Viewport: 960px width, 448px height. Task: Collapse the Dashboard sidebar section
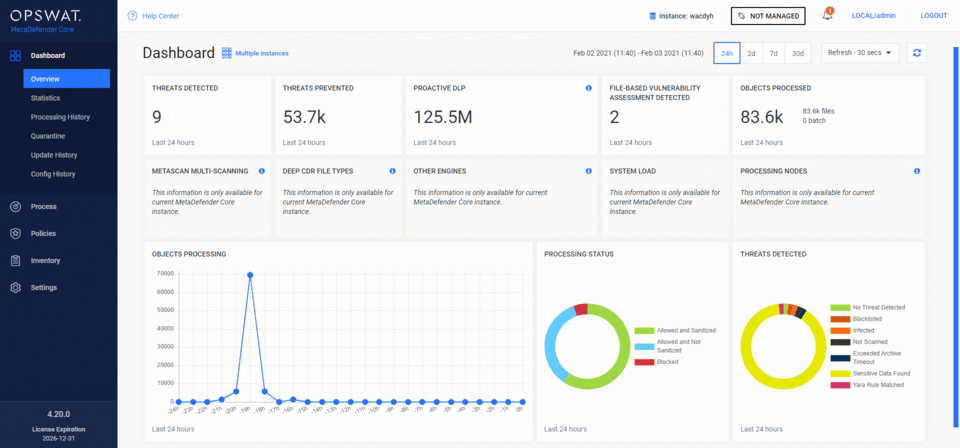point(48,55)
